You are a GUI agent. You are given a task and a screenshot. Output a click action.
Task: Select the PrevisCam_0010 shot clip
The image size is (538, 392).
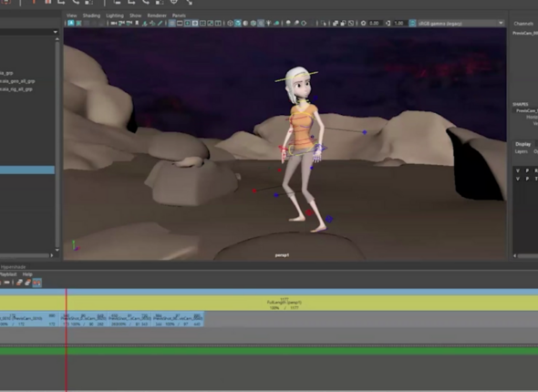click(29, 319)
